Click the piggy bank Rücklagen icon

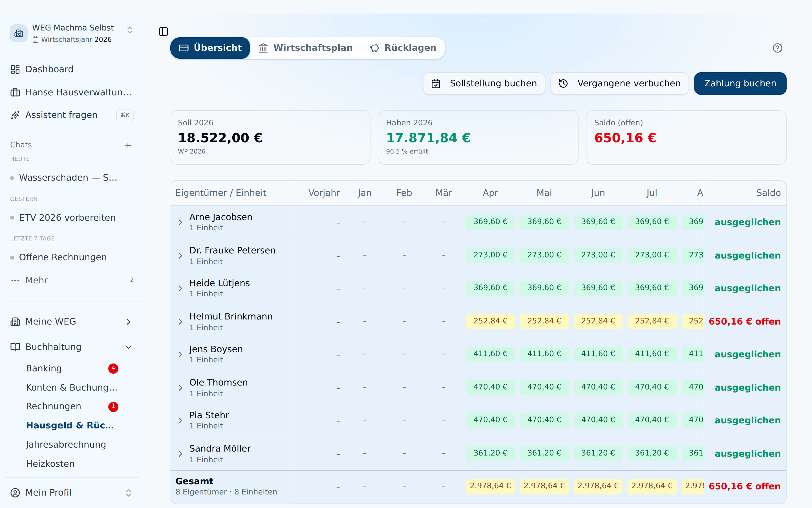pyautogui.click(x=374, y=48)
